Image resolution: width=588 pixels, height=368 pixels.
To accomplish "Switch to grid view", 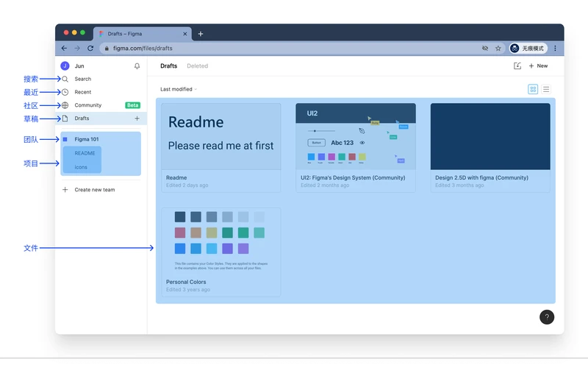I will (x=533, y=89).
